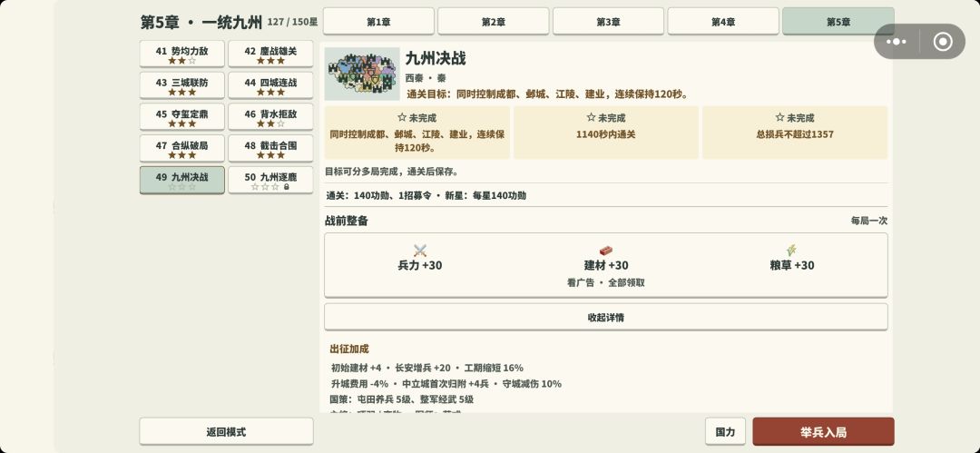Click 返回模式 to go back
This screenshot has width=980, height=453.
[x=226, y=432]
